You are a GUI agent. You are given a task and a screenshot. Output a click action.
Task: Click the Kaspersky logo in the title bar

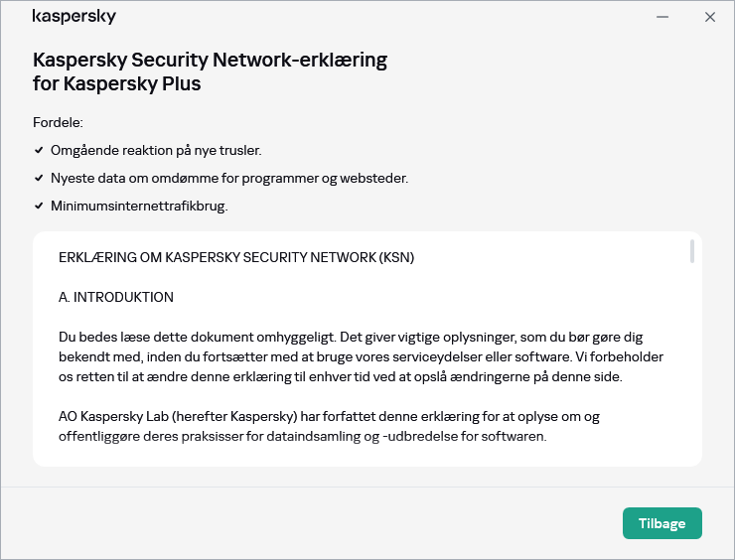[74, 17]
